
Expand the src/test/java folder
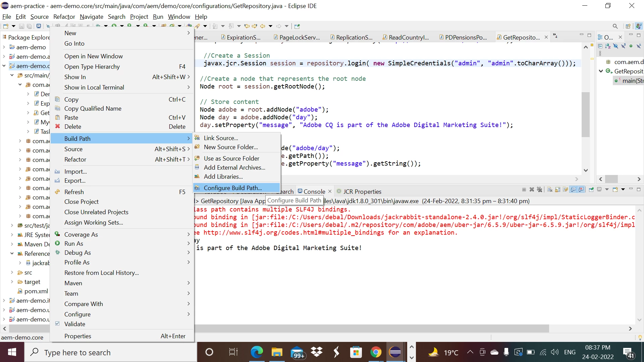coord(12,225)
